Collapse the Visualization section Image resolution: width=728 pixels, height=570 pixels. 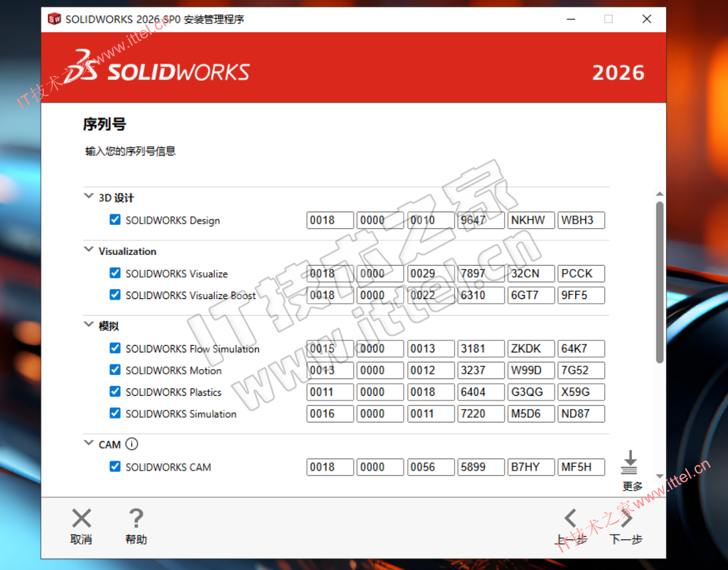point(88,250)
